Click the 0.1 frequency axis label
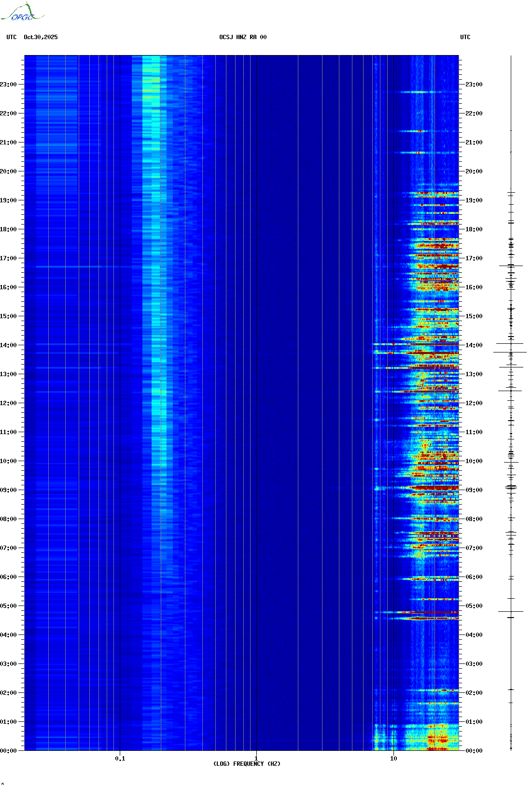The height and width of the screenshot is (789, 532). click(120, 758)
